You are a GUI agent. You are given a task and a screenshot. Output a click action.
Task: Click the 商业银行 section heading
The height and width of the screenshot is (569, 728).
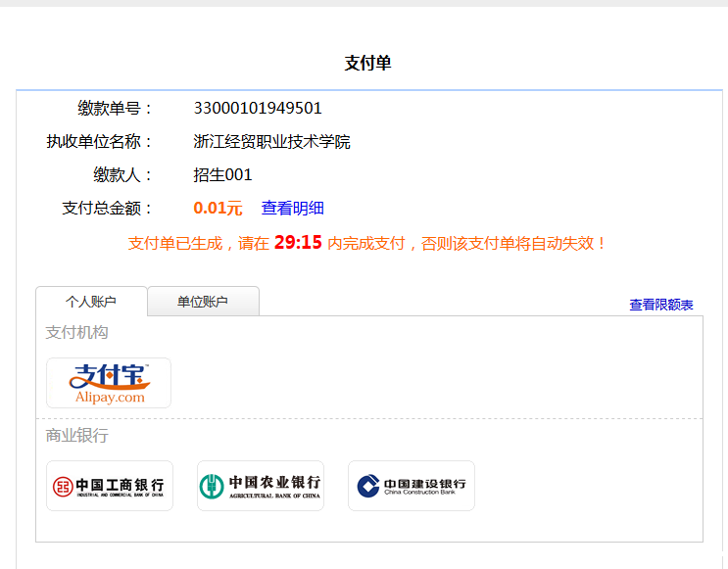[x=76, y=435]
